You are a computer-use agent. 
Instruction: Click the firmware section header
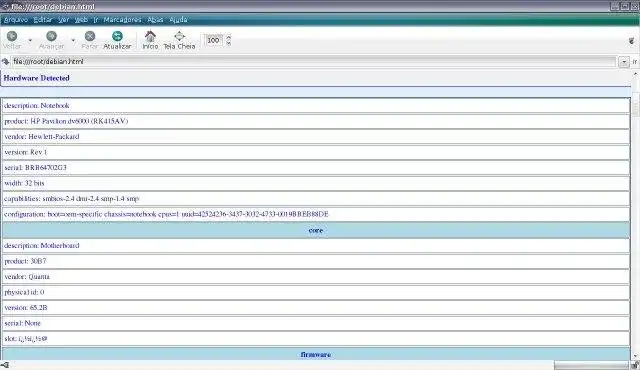(x=316, y=354)
